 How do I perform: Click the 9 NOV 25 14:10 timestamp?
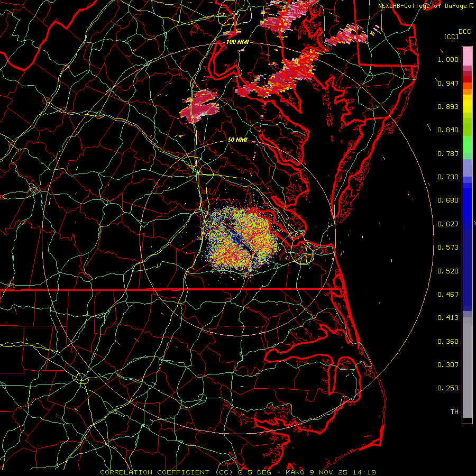343,472
